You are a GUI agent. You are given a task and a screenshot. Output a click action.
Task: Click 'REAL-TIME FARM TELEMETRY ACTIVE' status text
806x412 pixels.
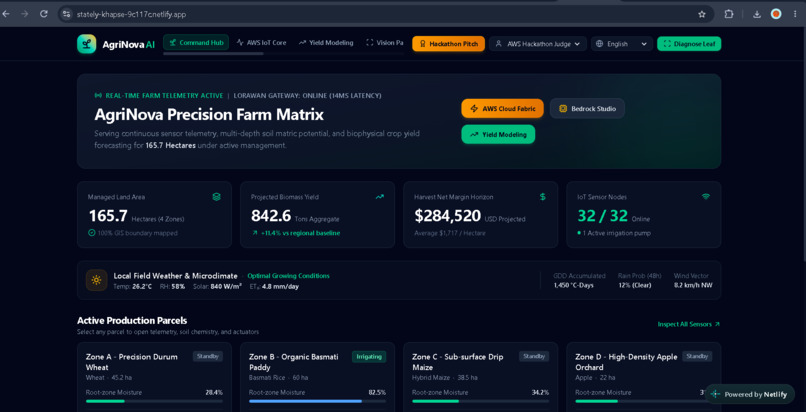(164, 96)
